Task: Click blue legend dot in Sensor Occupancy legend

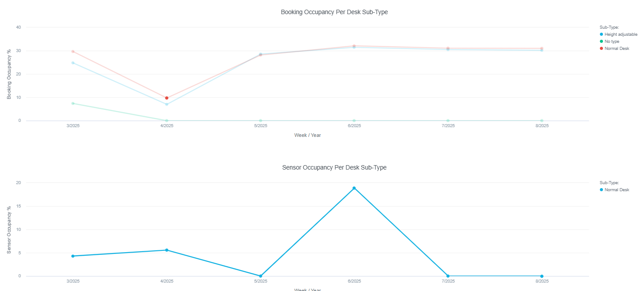Action: click(601, 190)
